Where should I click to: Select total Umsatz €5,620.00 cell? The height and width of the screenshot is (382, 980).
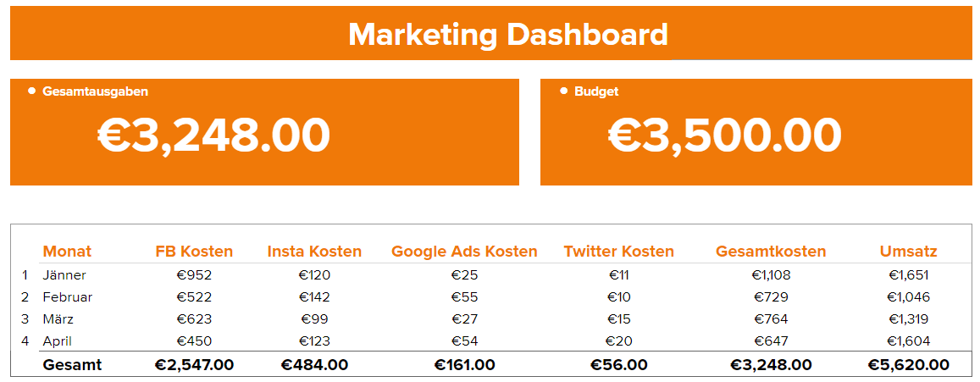tap(909, 365)
